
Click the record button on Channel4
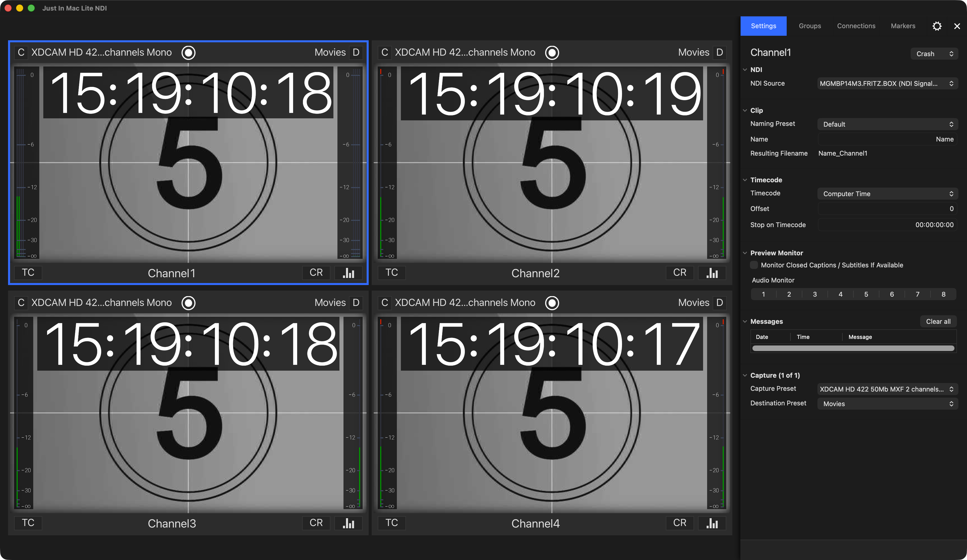552,303
